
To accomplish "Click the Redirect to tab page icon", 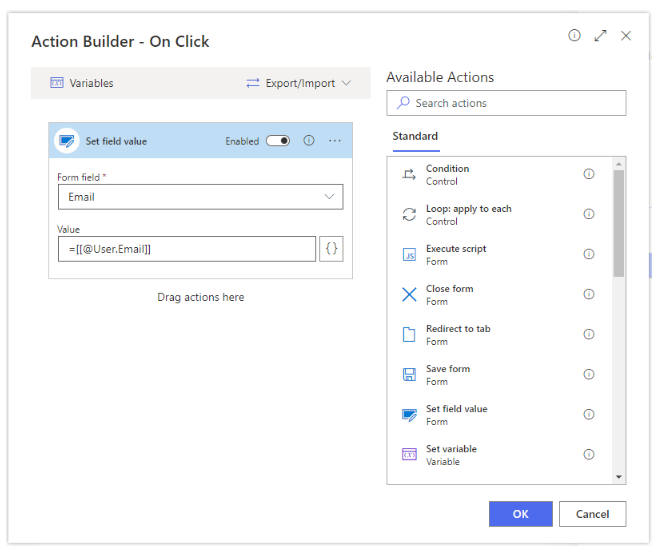I will (409, 334).
